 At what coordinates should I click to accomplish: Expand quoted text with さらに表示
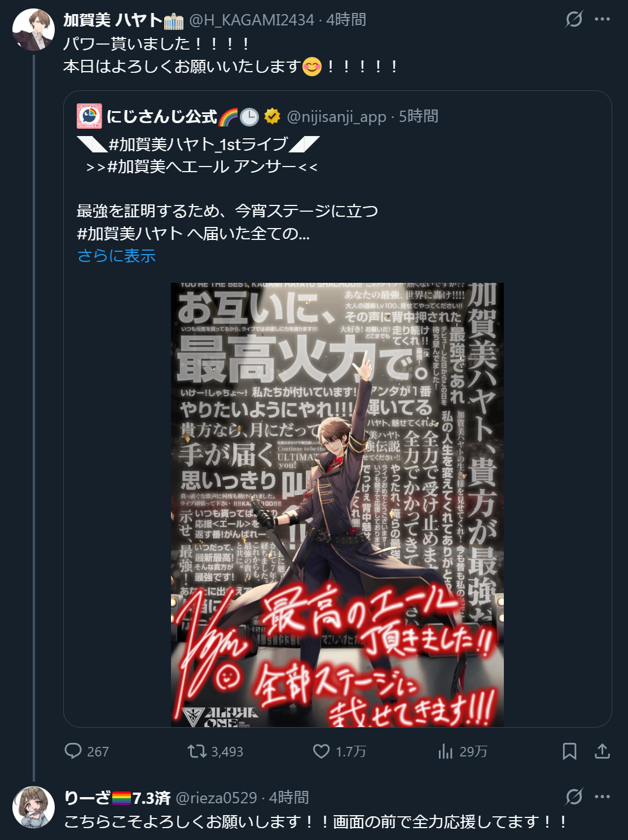(x=116, y=256)
